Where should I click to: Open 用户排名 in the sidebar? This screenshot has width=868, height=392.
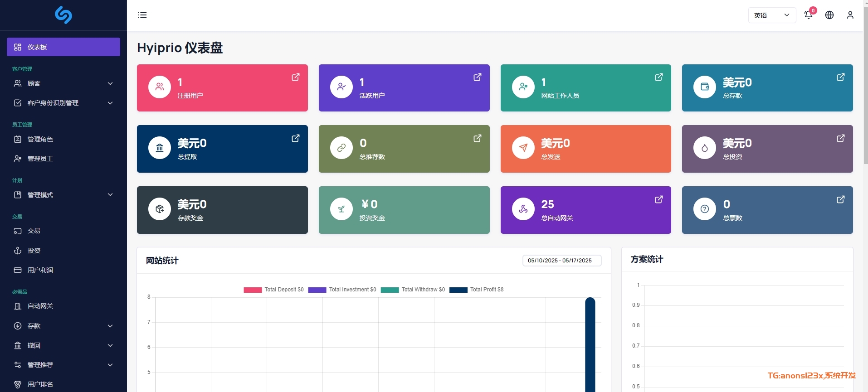pos(63,384)
